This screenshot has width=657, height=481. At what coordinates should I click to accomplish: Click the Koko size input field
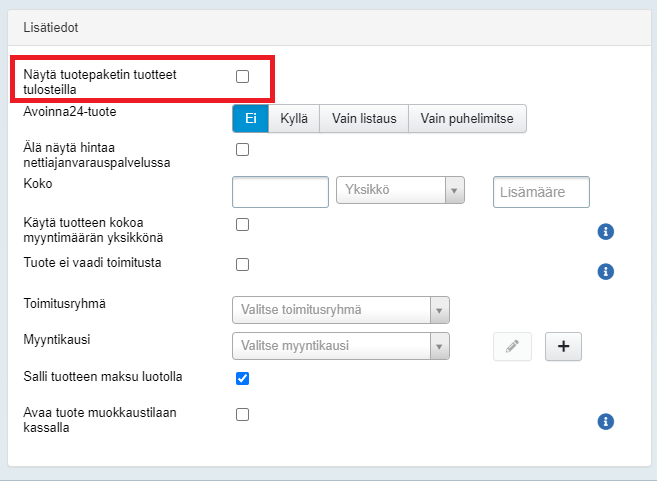[x=280, y=192]
